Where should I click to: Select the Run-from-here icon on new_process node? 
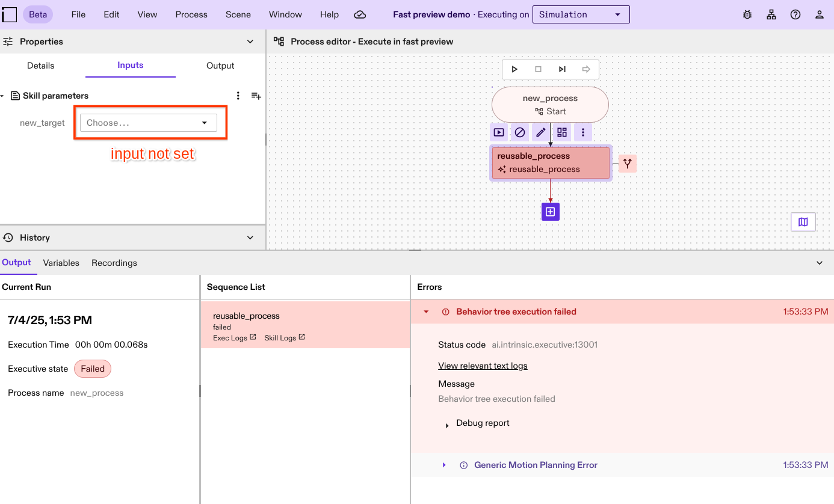pos(499,132)
